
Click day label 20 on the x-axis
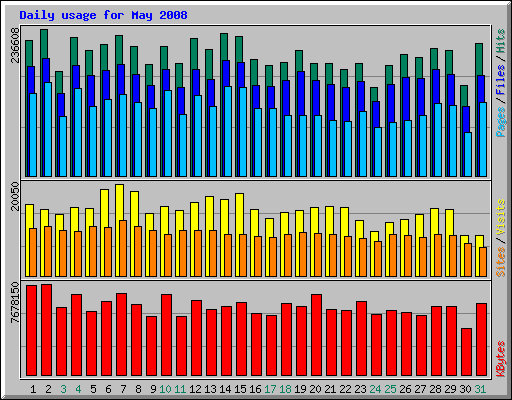(x=315, y=389)
